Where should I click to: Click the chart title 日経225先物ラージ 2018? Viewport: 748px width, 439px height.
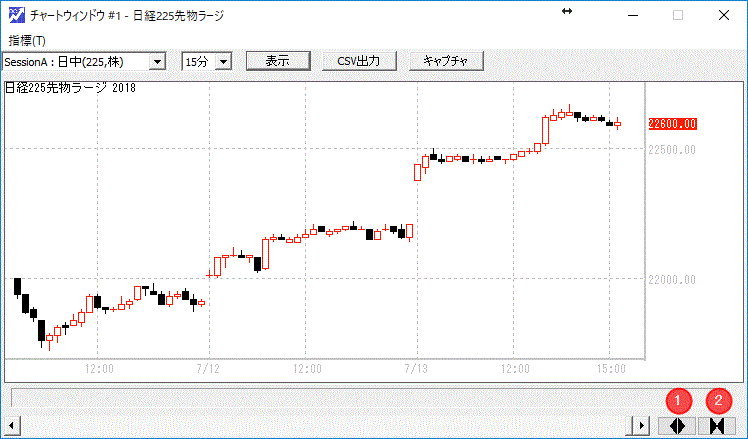pos(70,88)
